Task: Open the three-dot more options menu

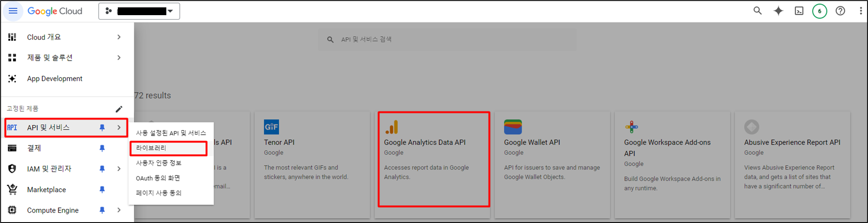Action: click(860, 11)
